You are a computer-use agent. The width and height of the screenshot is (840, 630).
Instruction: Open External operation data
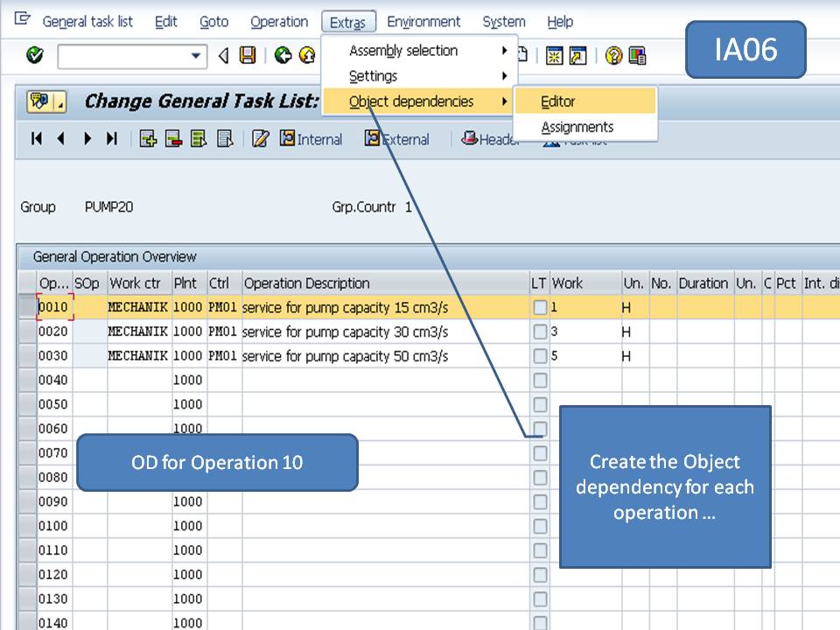pos(396,139)
